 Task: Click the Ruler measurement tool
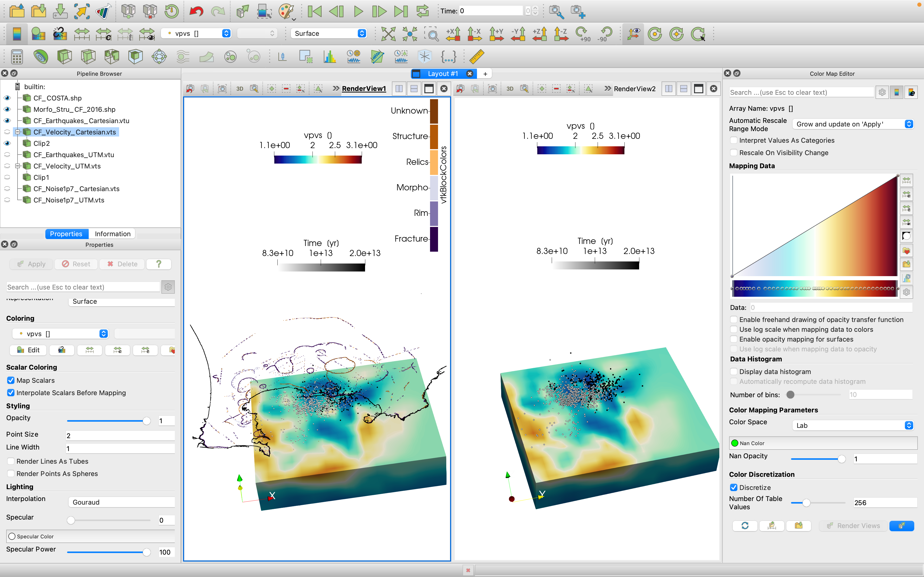477,57
